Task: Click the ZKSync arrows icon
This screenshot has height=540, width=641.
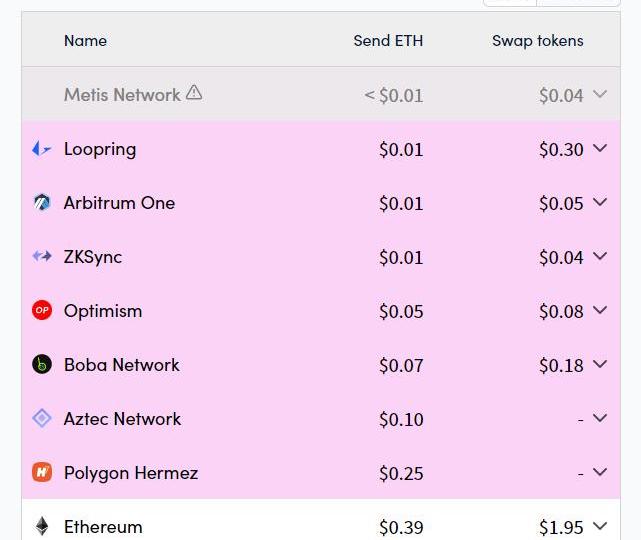Action: pos(42,256)
